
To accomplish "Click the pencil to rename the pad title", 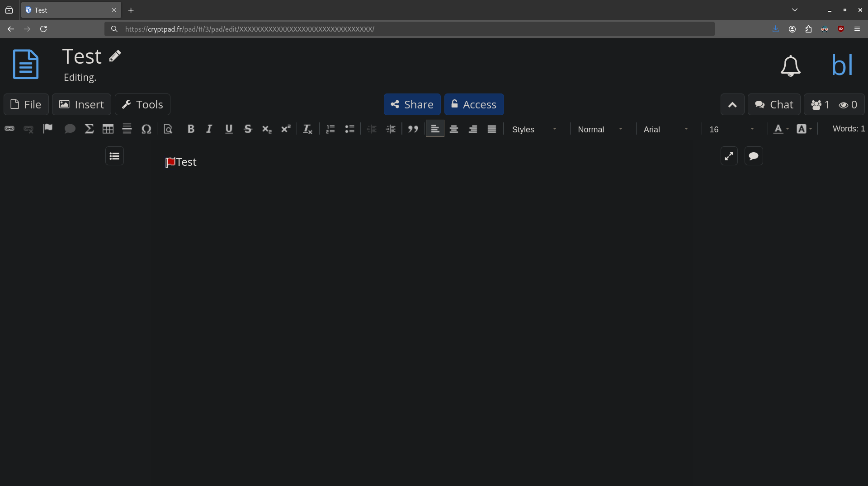I will (x=115, y=56).
